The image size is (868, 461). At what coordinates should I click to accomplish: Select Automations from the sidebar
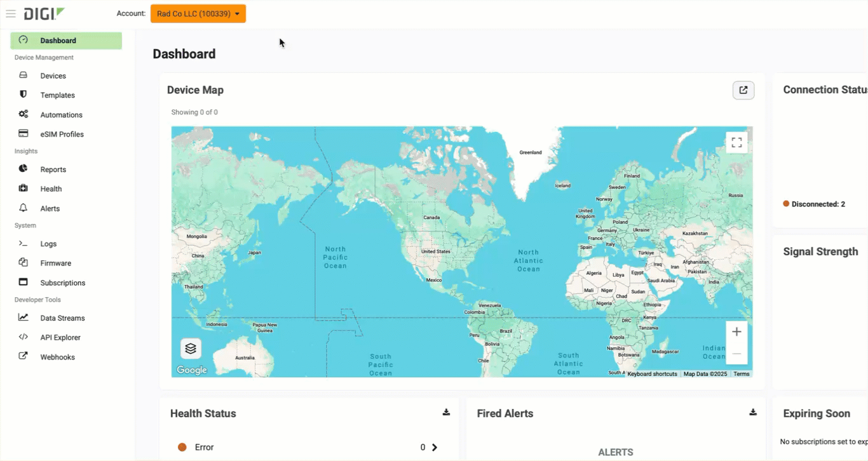[x=61, y=115]
